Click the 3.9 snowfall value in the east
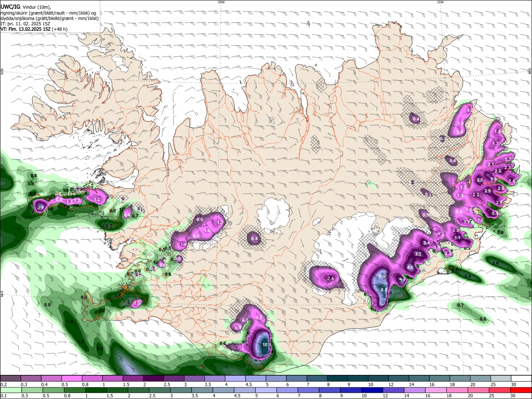 493,179
